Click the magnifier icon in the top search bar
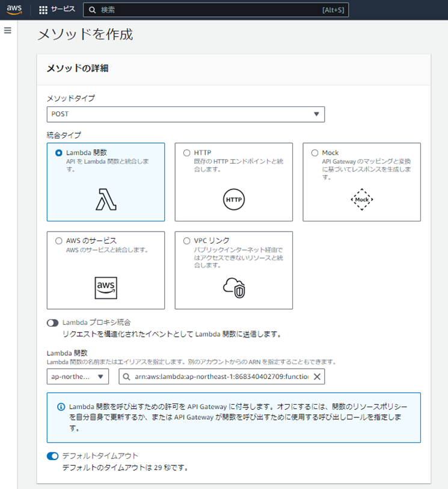This screenshot has width=448, height=489. [x=92, y=10]
